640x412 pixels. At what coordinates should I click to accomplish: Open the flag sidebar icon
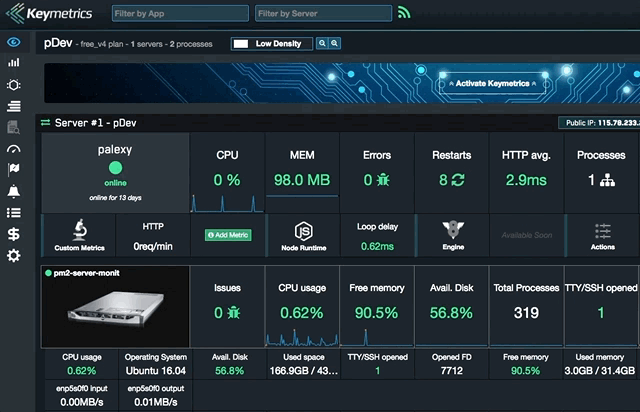point(13,169)
